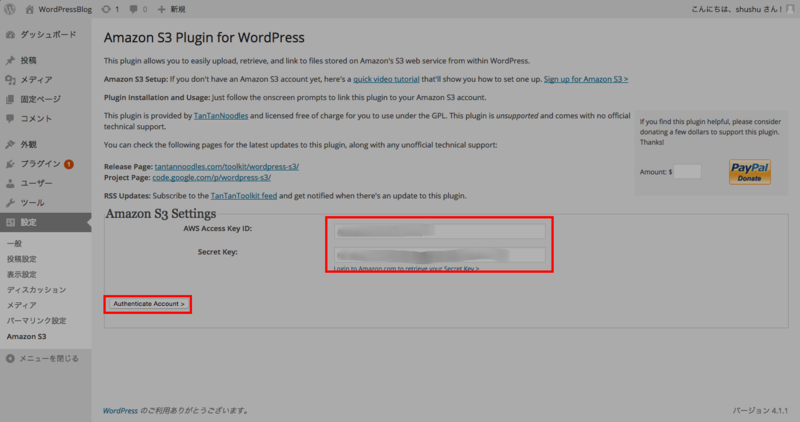
Task: Follow Sign up for Amazon S3 link
Action: pyautogui.click(x=586, y=79)
